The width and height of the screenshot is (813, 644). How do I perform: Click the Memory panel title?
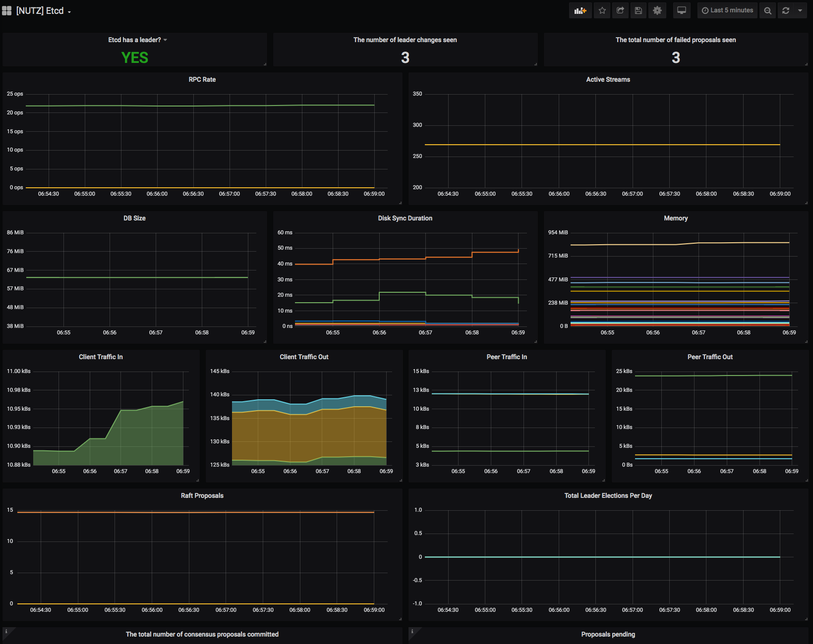(x=676, y=218)
